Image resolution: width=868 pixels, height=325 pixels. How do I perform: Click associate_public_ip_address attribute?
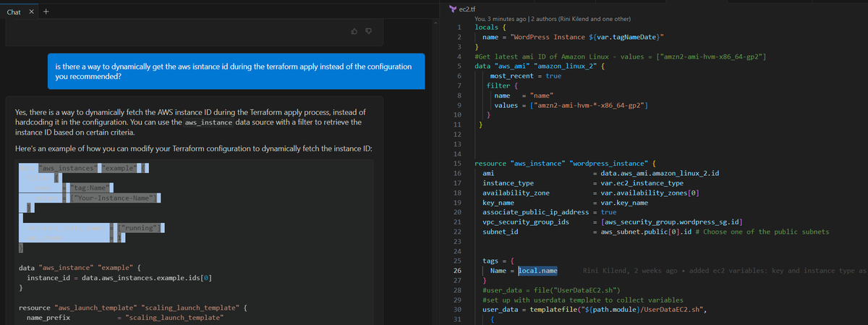[536, 213]
